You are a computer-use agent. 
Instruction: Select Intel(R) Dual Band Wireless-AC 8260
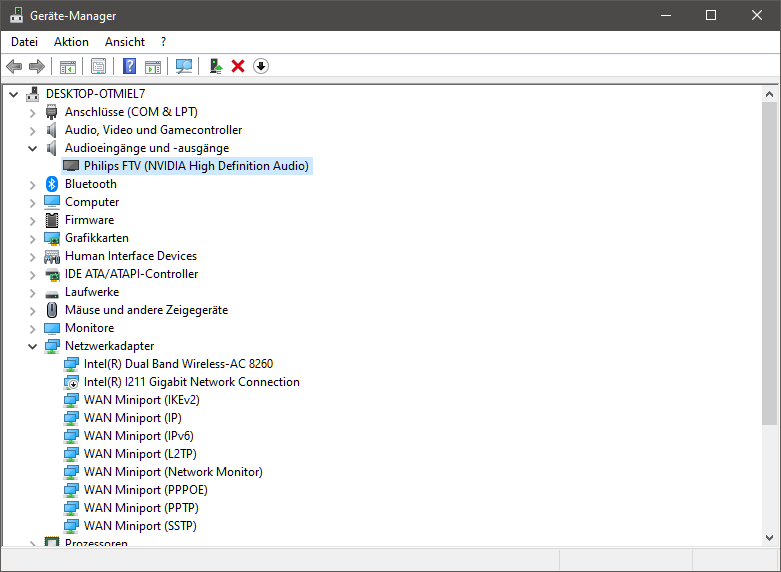coord(178,364)
